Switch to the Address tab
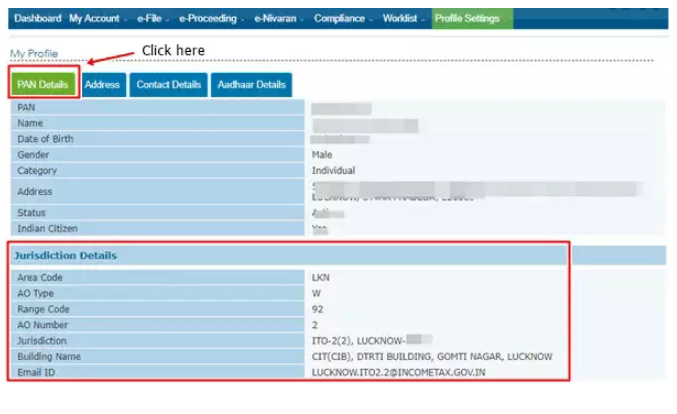677x414 pixels. [102, 85]
